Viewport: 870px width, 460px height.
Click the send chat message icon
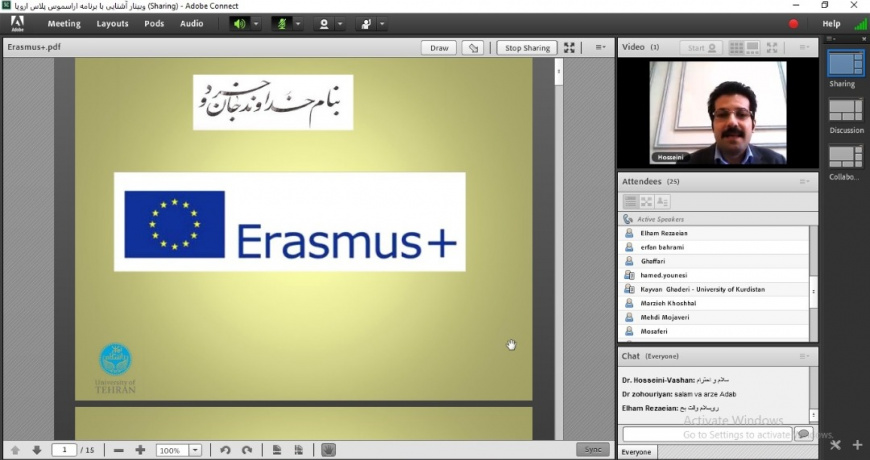coord(803,434)
